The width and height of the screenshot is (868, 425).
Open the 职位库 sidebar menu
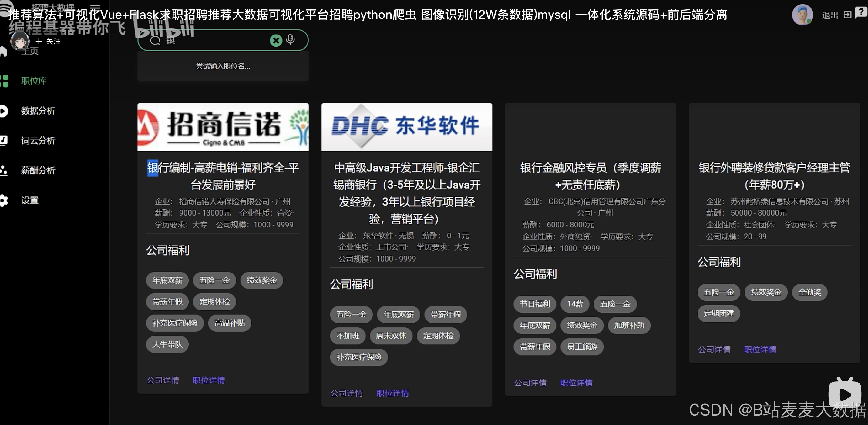[34, 81]
